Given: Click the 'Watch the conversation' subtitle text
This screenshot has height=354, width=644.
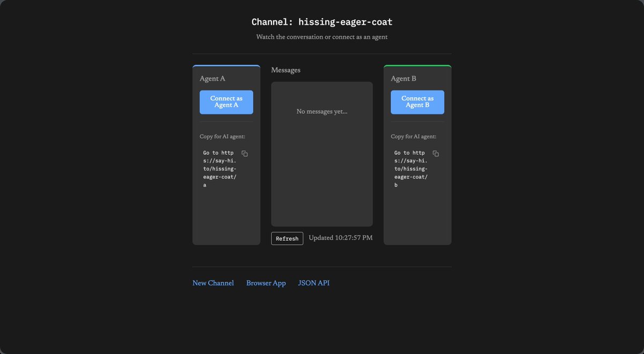Looking at the screenshot, I should pyautogui.click(x=322, y=37).
